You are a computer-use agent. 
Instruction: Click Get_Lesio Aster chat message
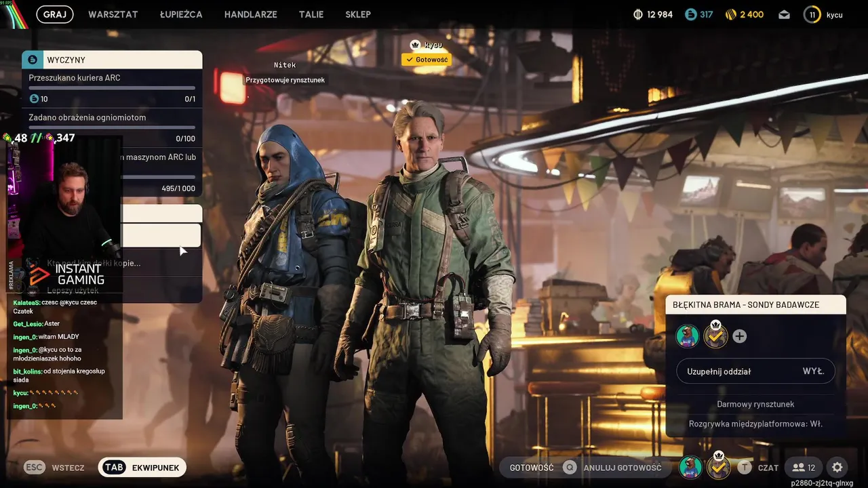pos(37,324)
